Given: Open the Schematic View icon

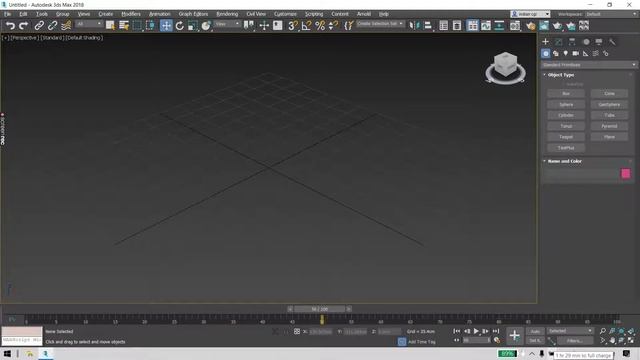Looking at the screenshot, I should click(499, 26).
